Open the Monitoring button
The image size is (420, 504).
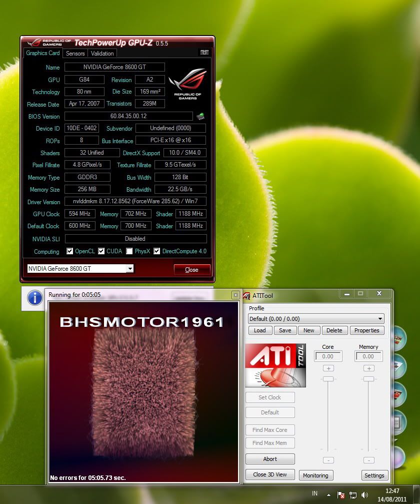pyautogui.click(x=315, y=475)
